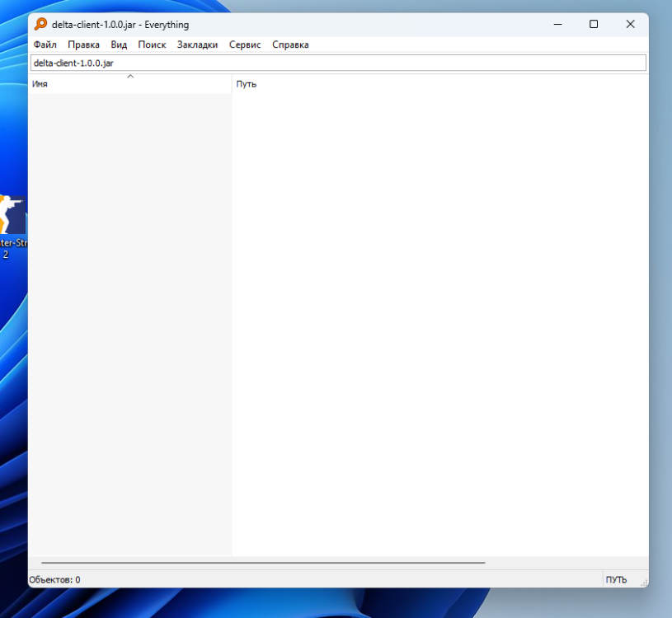Sort results by the Имя column header
The image size is (672, 618).
click(x=129, y=84)
